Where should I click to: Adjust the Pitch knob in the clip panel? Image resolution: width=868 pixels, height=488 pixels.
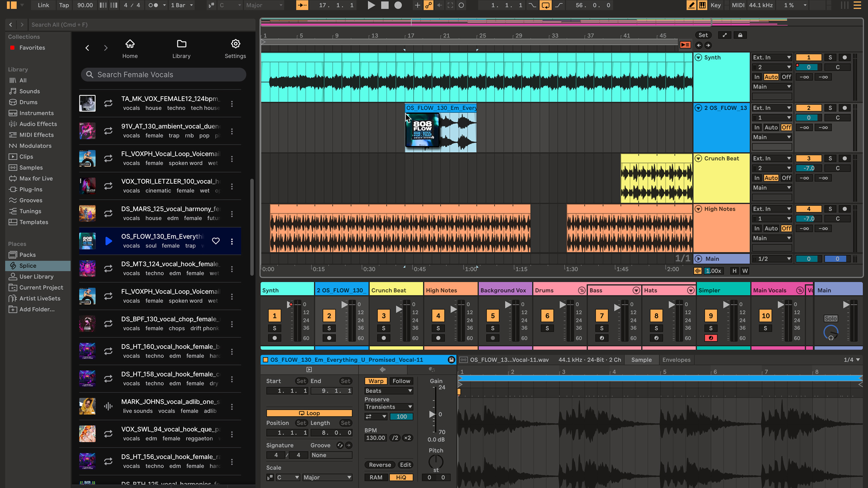coord(436,461)
